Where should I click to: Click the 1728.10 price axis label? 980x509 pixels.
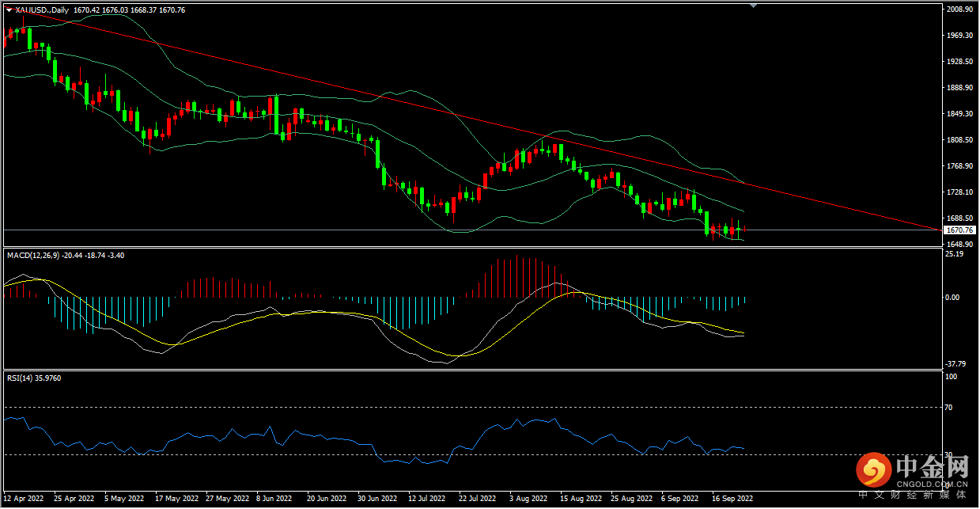[x=959, y=192]
